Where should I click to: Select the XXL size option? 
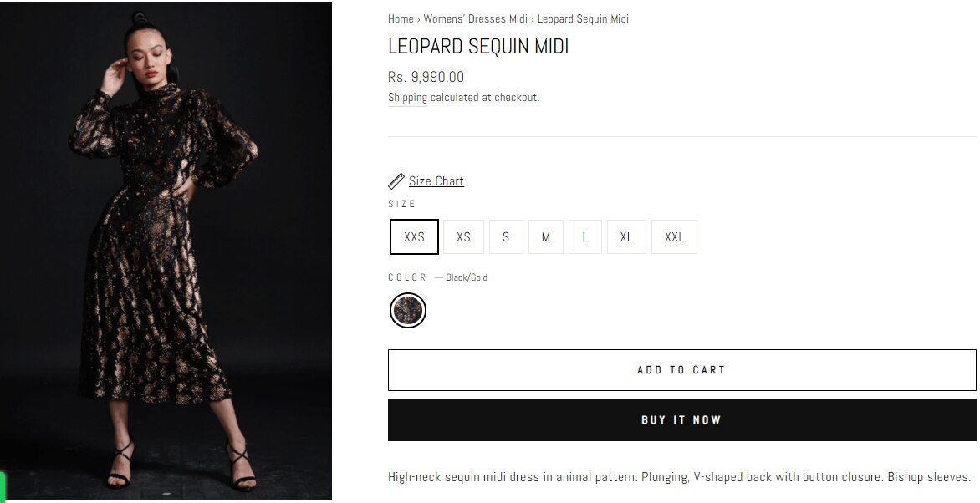[x=673, y=236]
